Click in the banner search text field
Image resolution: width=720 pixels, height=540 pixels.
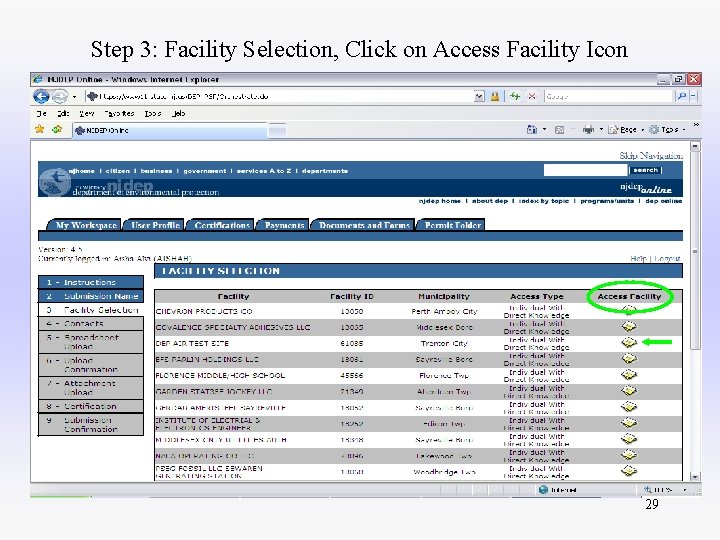(x=585, y=170)
